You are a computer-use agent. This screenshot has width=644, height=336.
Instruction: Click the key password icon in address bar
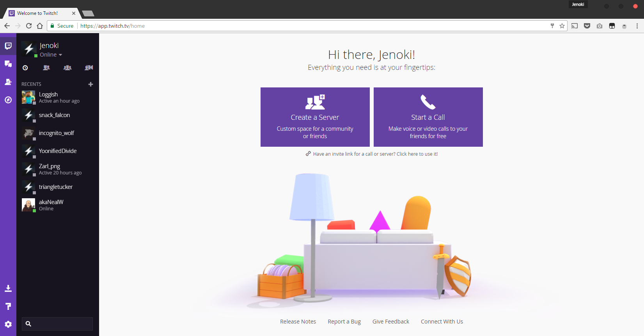point(552,26)
